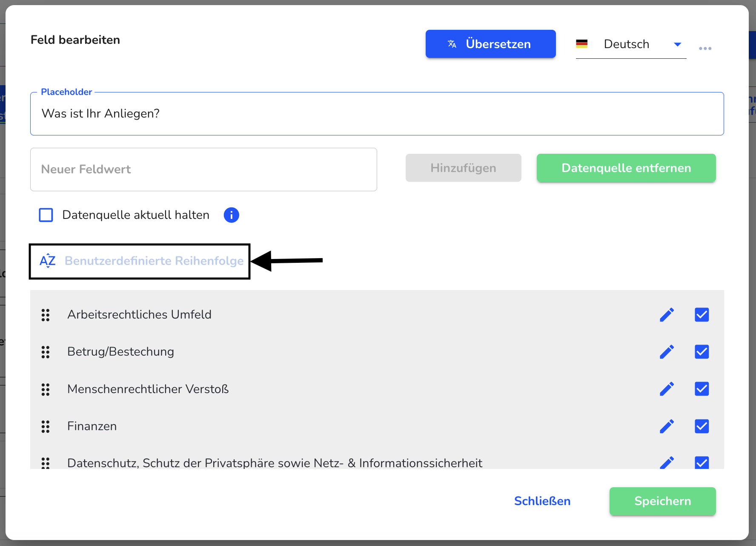Select the Finanzen entry text
Screen dimensions: 756x546
coord(92,426)
